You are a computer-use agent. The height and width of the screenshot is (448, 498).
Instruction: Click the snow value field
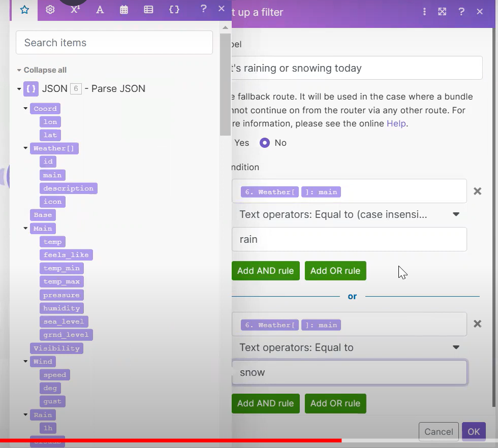(350, 372)
